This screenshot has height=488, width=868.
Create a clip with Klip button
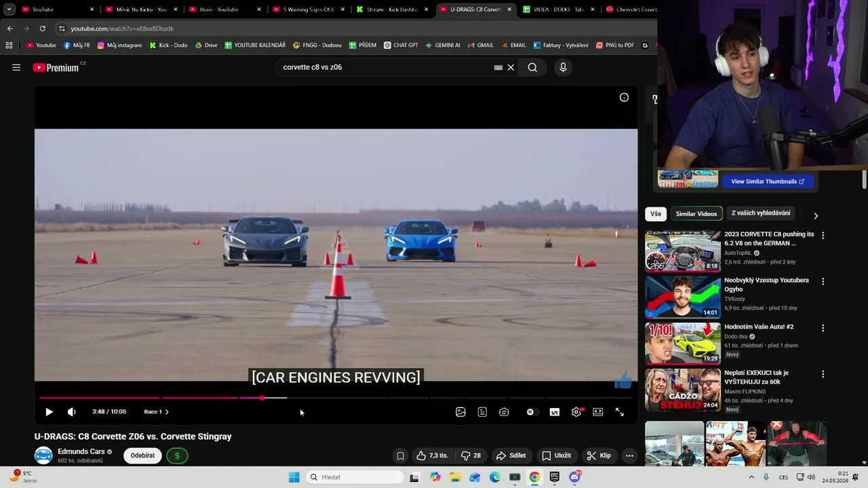pyautogui.click(x=599, y=455)
